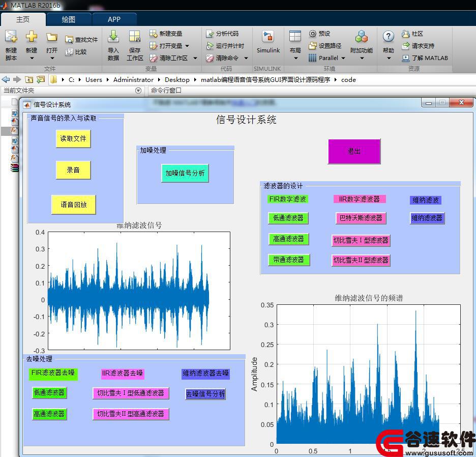Click the Record (录音) button
This screenshot has height=457, width=476.
pyautogui.click(x=73, y=170)
